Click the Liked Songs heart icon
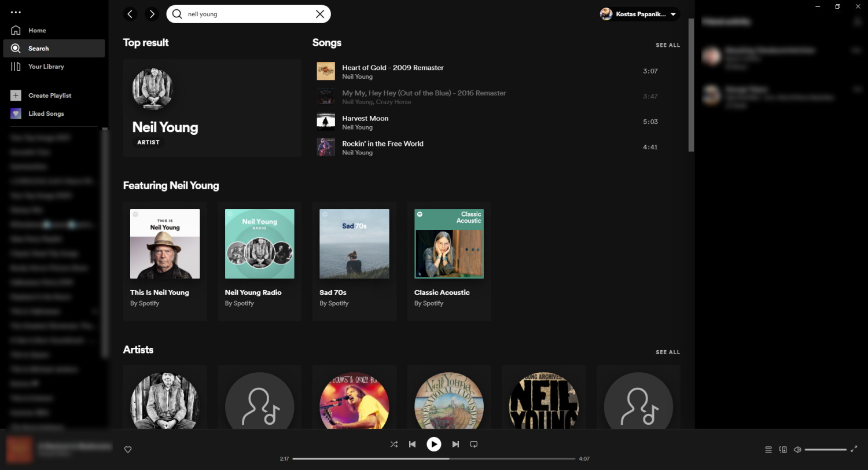Viewport: 868px width, 470px height. [x=16, y=113]
